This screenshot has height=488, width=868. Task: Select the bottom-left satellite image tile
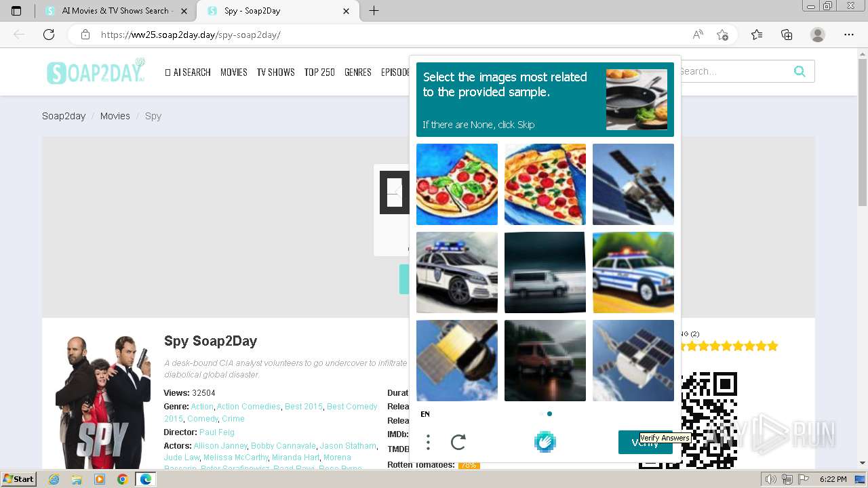point(457,361)
